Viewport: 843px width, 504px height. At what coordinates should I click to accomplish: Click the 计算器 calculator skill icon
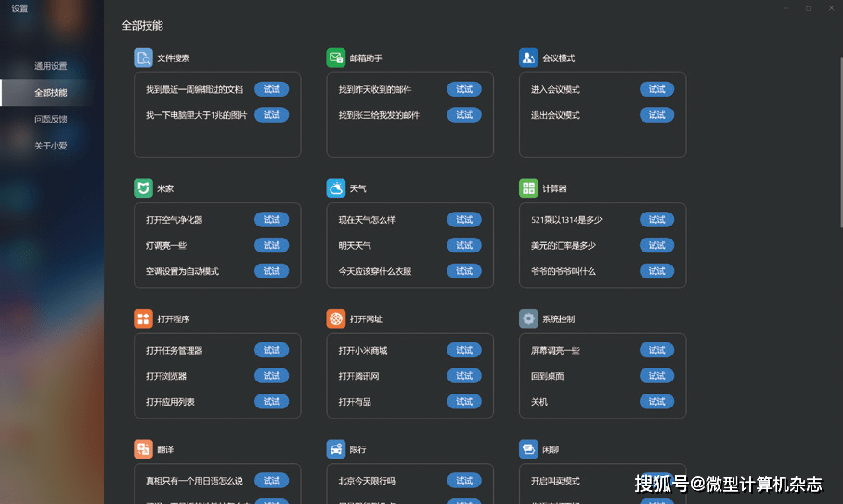pos(528,188)
